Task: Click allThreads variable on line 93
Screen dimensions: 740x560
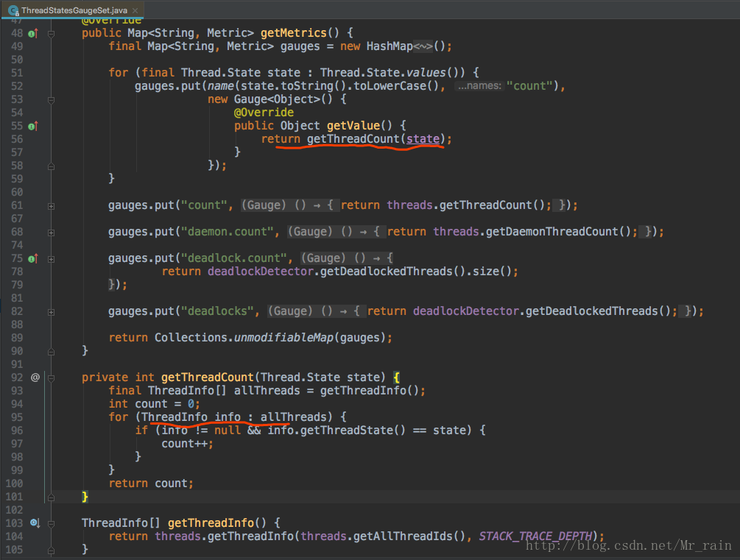Action: coord(267,391)
